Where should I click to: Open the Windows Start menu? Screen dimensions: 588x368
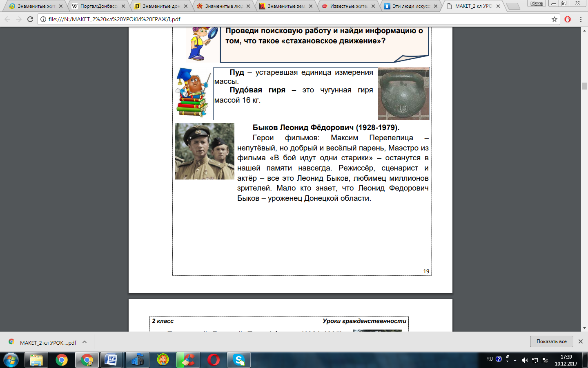11,360
